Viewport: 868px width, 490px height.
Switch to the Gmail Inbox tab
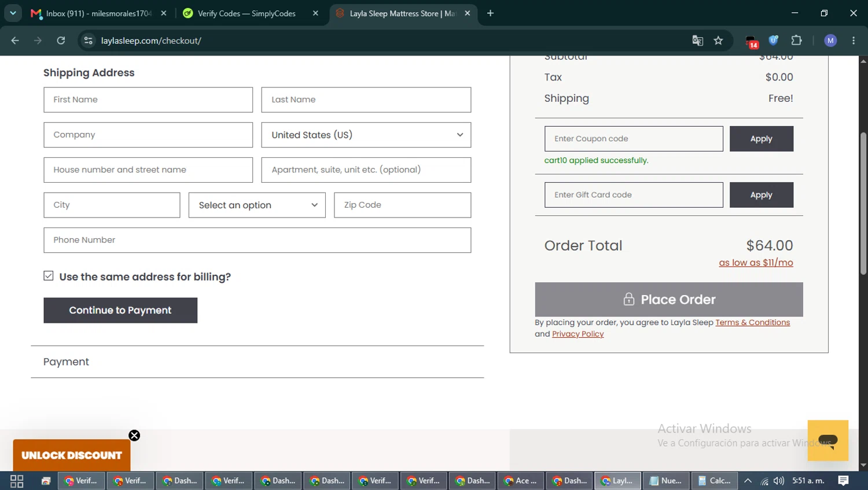click(x=98, y=13)
